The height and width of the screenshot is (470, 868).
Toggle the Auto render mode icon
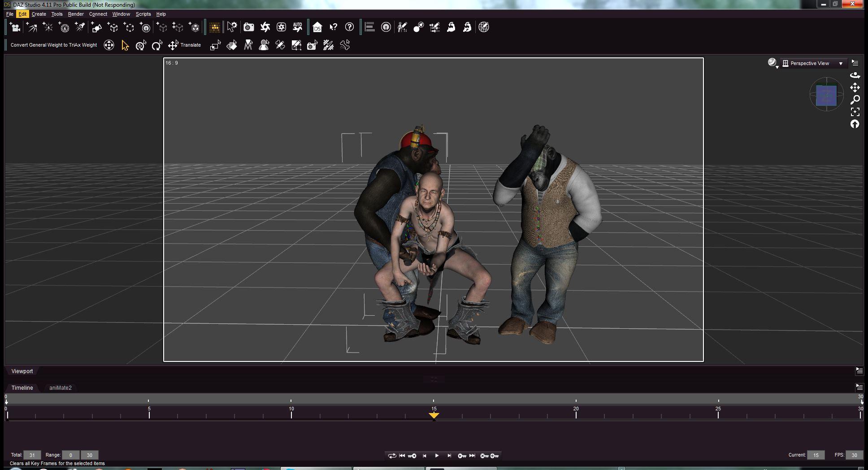tap(297, 27)
